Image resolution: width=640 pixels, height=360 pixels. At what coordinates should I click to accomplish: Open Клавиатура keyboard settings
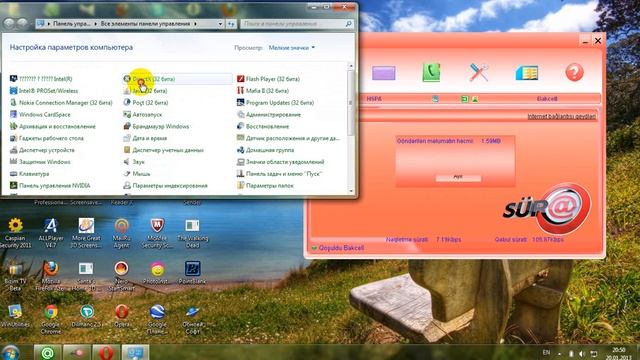coord(29,173)
